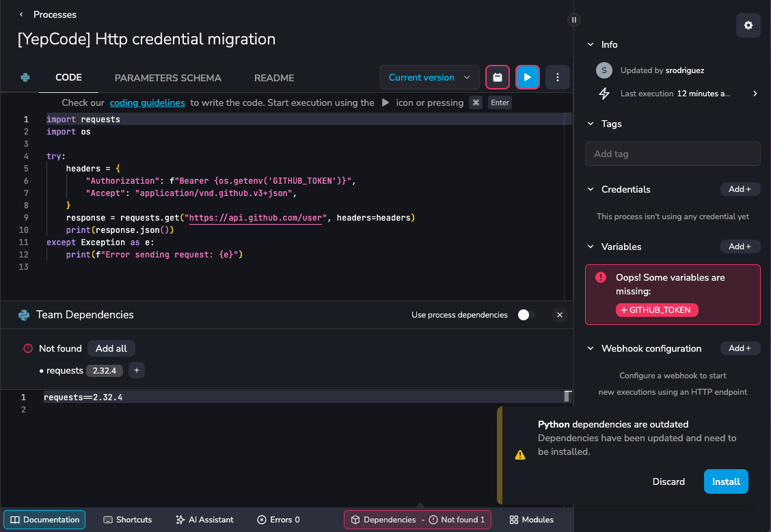
Task: Click the requests 2.32.4 version badge
Action: click(x=105, y=370)
